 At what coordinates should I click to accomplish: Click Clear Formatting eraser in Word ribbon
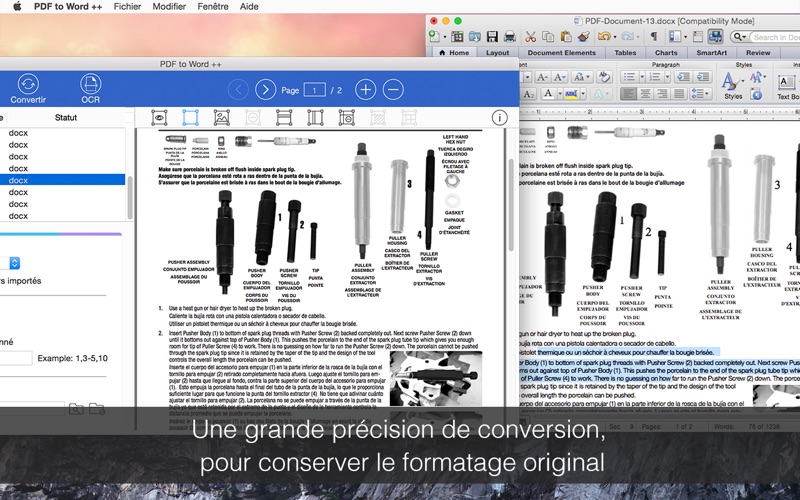click(604, 77)
